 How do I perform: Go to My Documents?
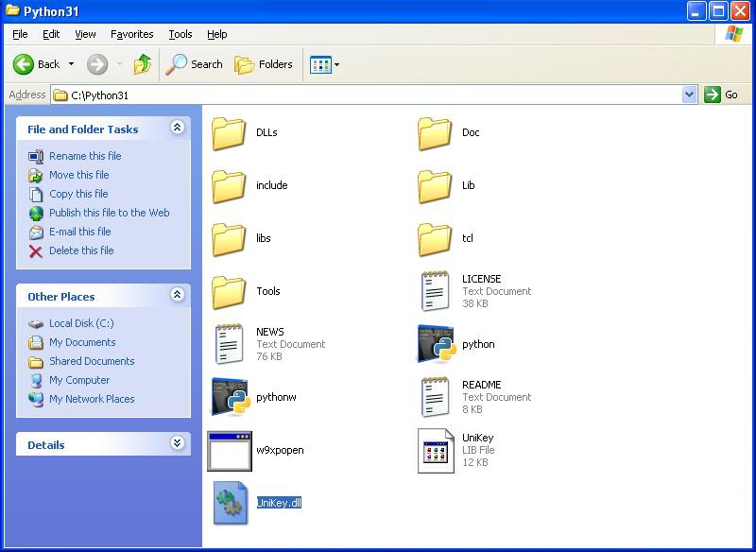tap(82, 342)
